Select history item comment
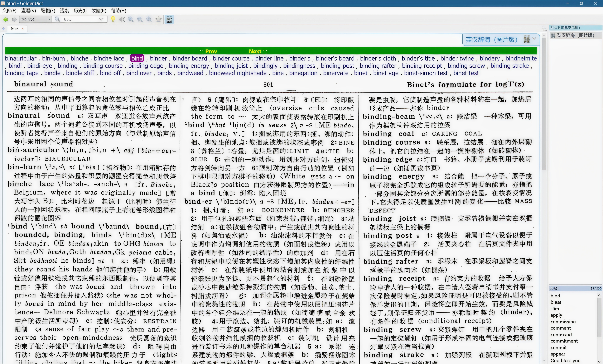This screenshot has width=603, height=364. click(560, 328)
